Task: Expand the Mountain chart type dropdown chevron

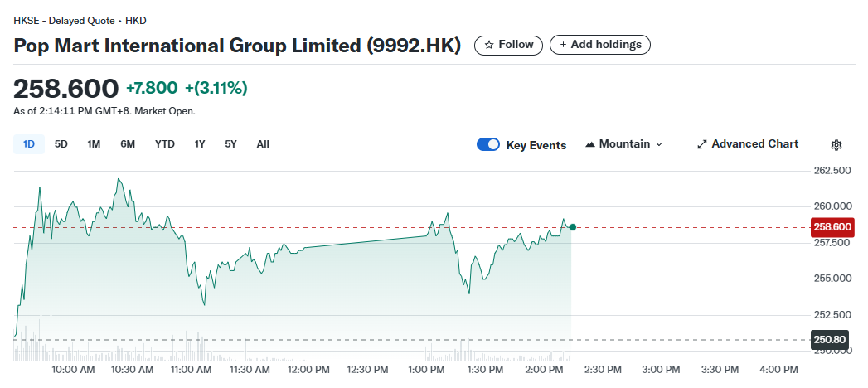Action: [659, 144]
